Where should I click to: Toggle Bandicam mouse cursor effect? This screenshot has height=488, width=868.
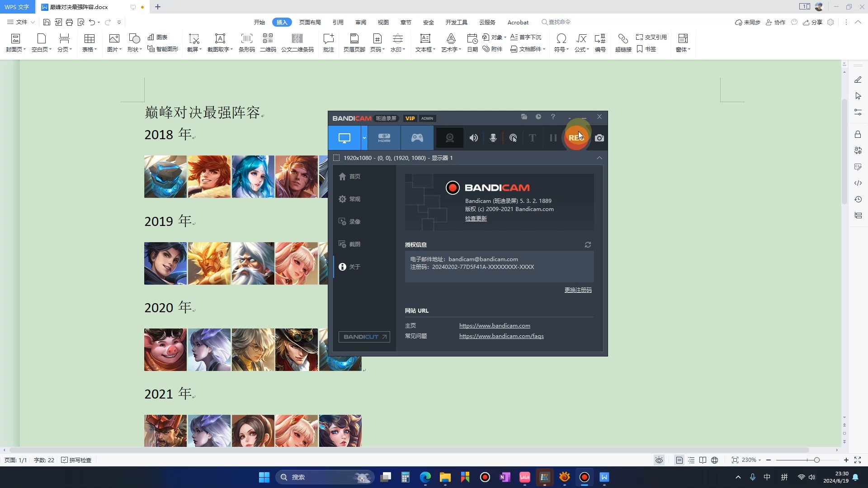513,138
